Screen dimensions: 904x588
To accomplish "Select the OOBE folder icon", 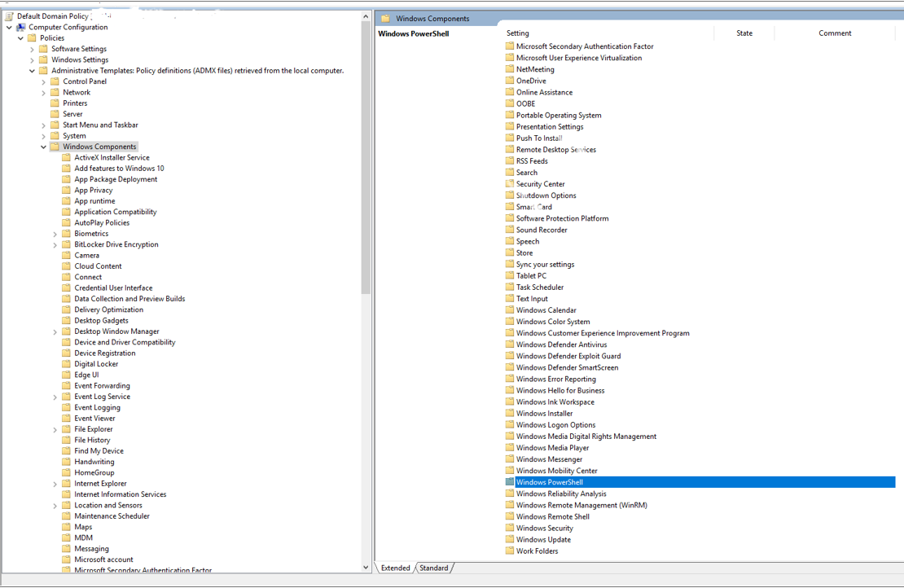I will (510, 103).
